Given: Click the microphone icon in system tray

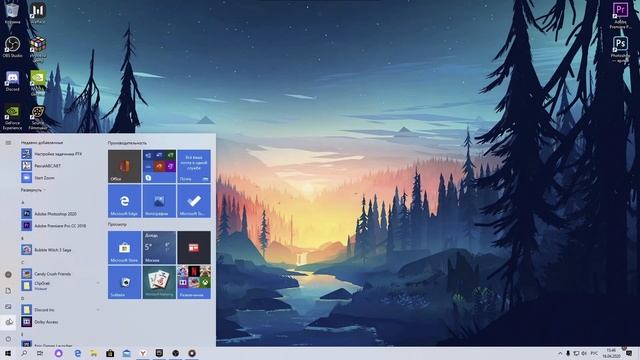Looking at the screenshot, I should 568,353.
